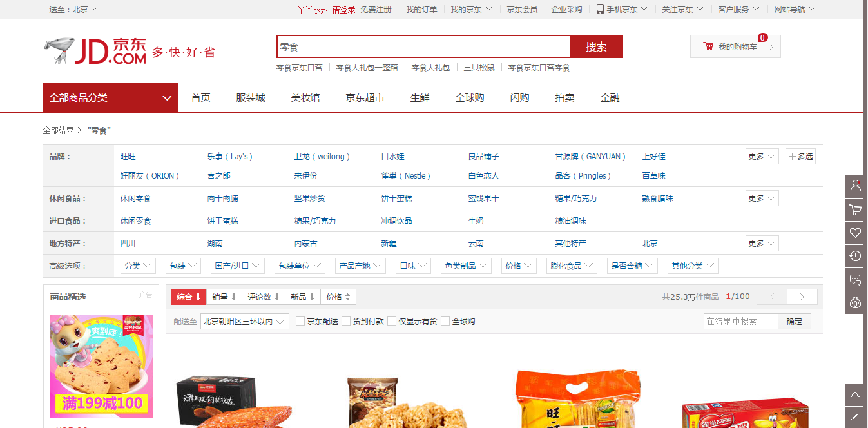This screenshot has height=428, width=868.
Task: Sort results by 销量
Action: [224, 297]
